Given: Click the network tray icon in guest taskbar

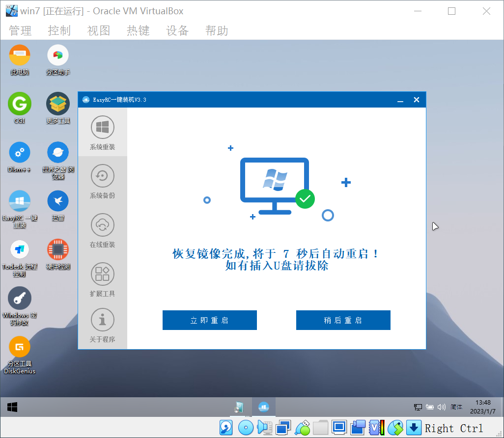Looking at the screenshot, I should click(418, 407).
